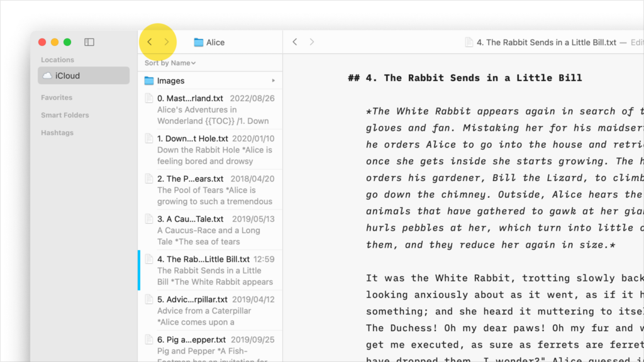Expand the Smart Folders section
Image resolution: width=644 pixels, height=362 pixels.
[65, 115]
